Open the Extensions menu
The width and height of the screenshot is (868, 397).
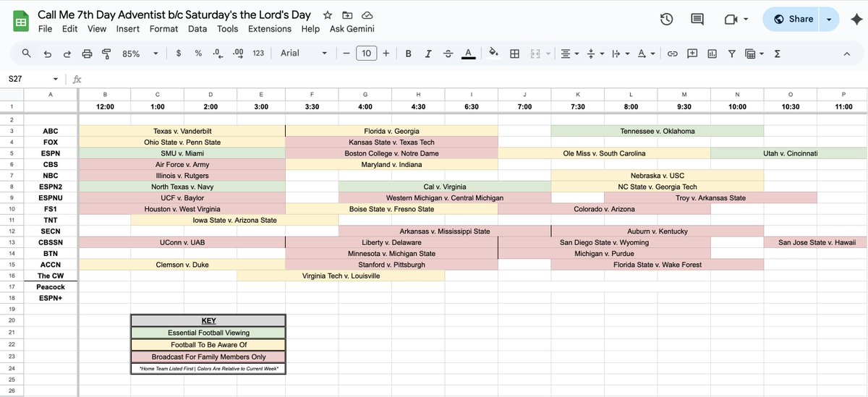270,29
